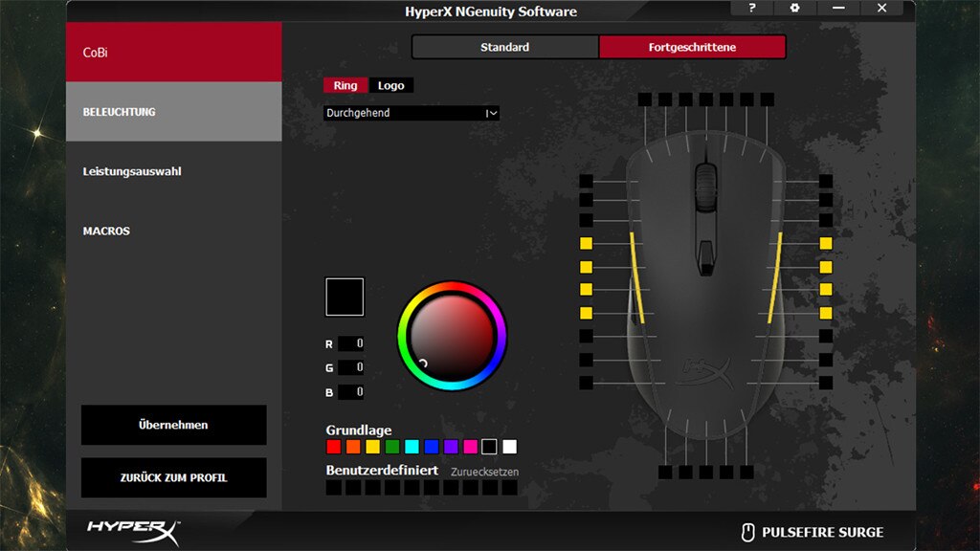
Task: Expand the Durchgehend effect dropdown
Action: [x=412, y=113]
